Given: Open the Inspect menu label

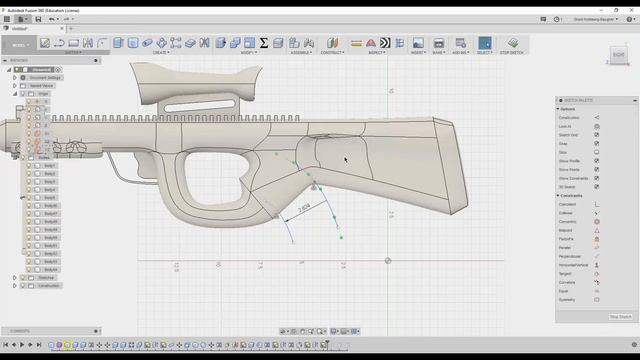Looking at the screenshot, I should (376, 53).
